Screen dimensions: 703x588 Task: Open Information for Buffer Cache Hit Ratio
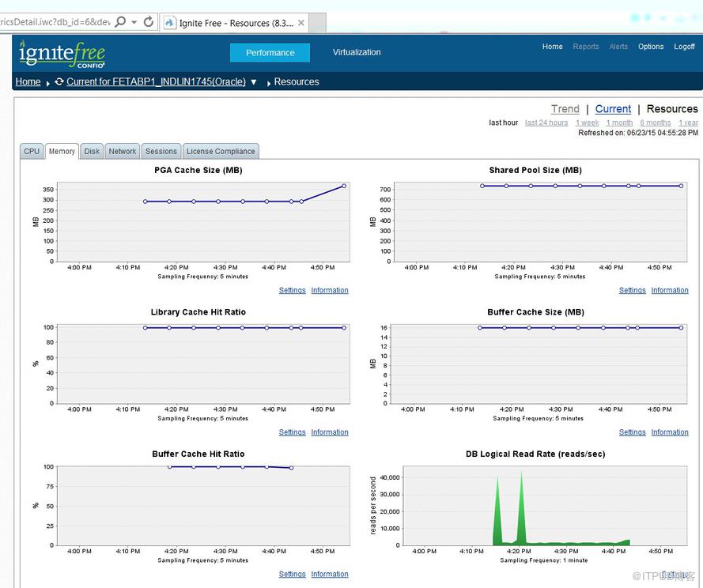click(330, 574)
